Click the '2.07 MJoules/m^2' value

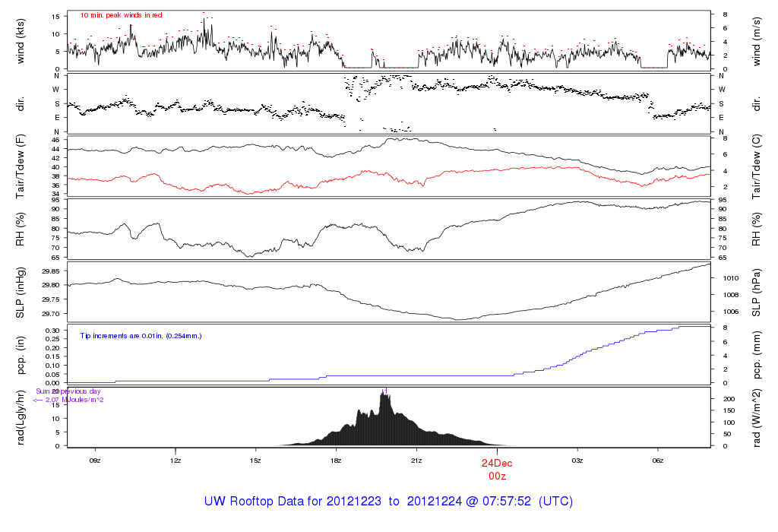click(x=74, y=400)
